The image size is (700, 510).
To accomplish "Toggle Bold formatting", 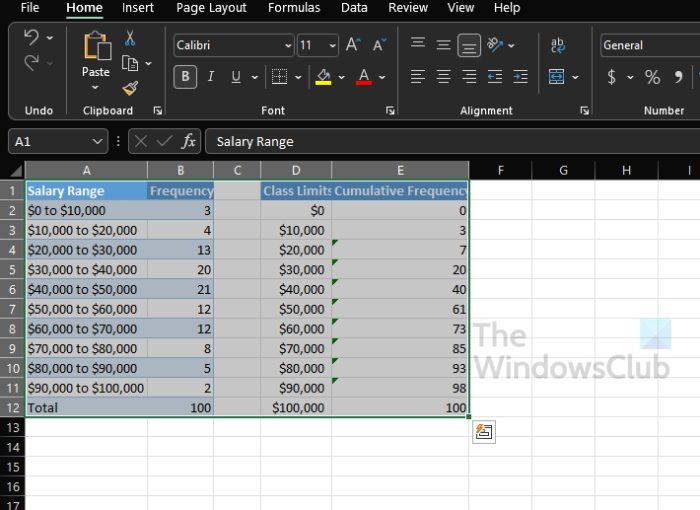I will (185, 77).
